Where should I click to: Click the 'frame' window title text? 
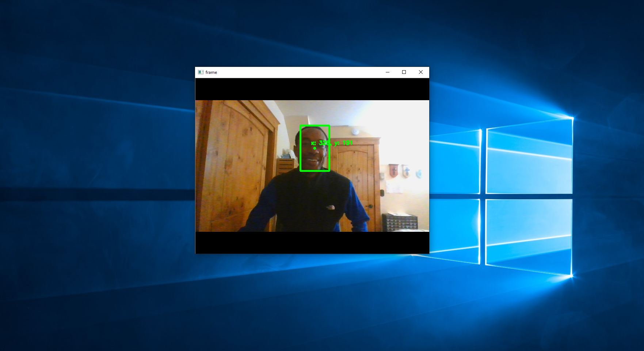pyautogui.click(x=211, y=72)
